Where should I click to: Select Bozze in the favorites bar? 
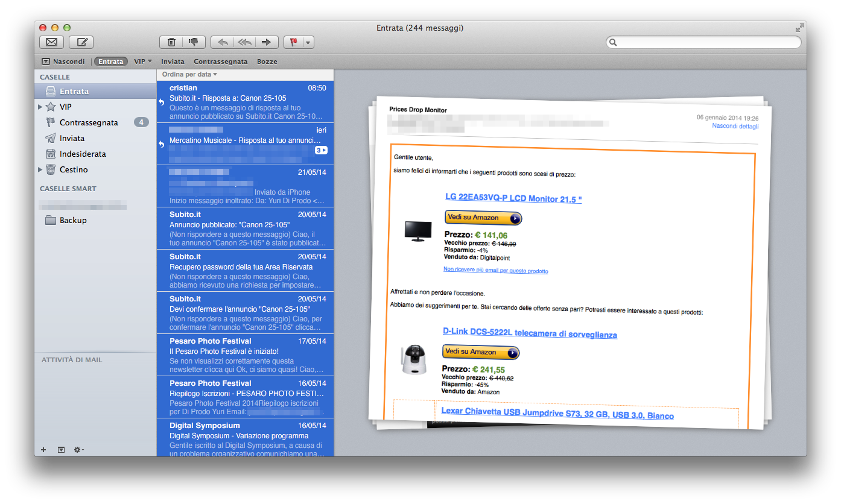pyautogui.click(x=267, y=61)
